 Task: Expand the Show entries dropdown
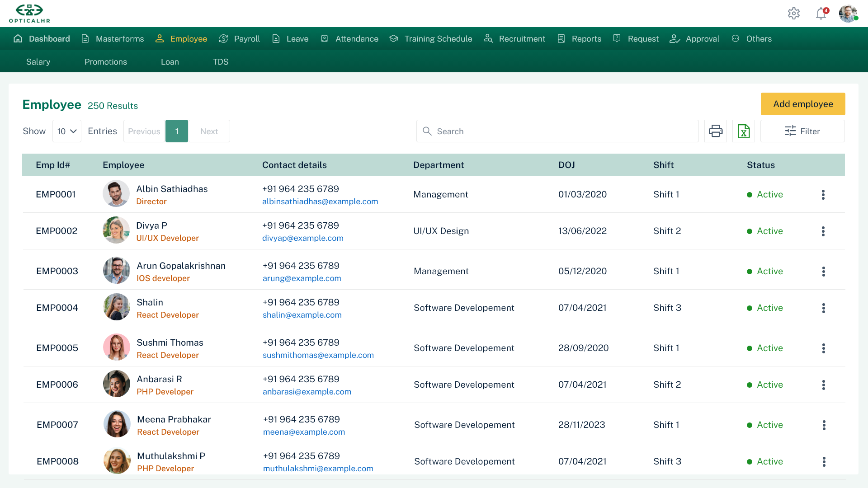pyautogui.click(x=67, y=131)
